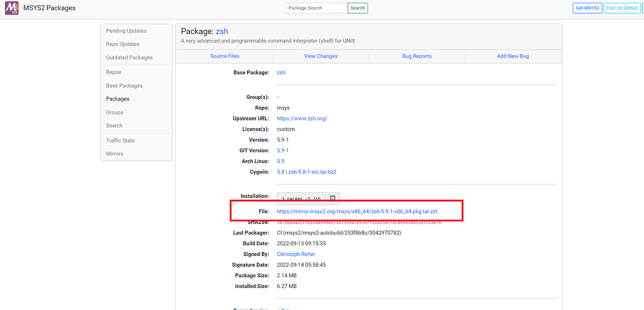This screenshot has height=310, width=644.
Task: Copy pacman install command clipboard icon
Action: click(x=333, y=198)
